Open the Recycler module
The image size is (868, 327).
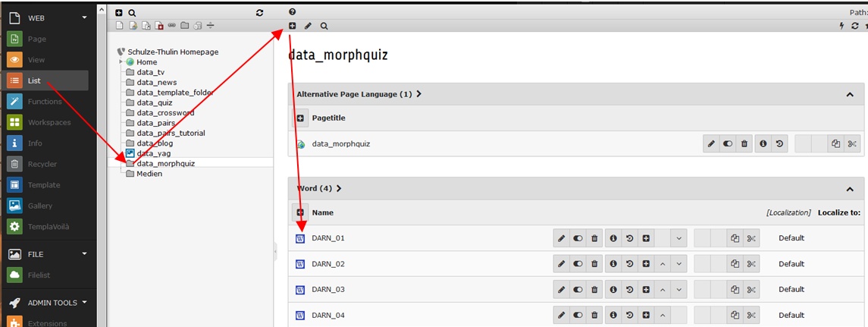click(x=42, y=164)
